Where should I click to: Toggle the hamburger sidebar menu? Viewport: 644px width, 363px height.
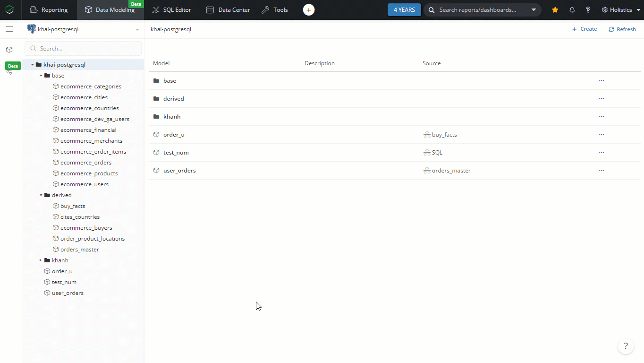pos(9,29)
